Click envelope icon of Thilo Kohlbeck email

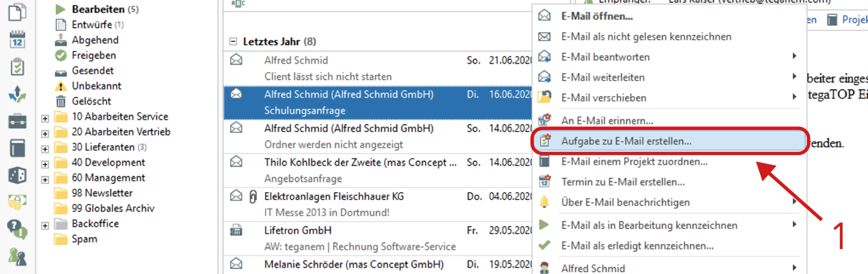[236, 162]
